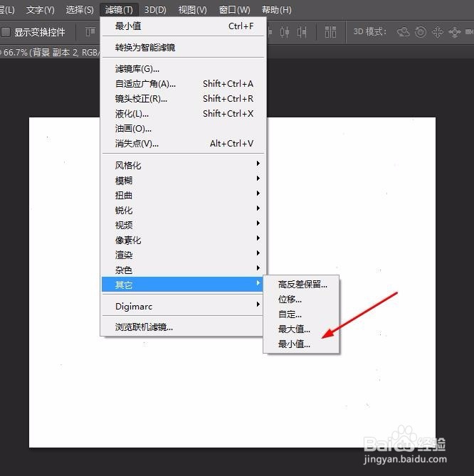
Task: Open 油画(O)... filter
Action: point(184,128)
